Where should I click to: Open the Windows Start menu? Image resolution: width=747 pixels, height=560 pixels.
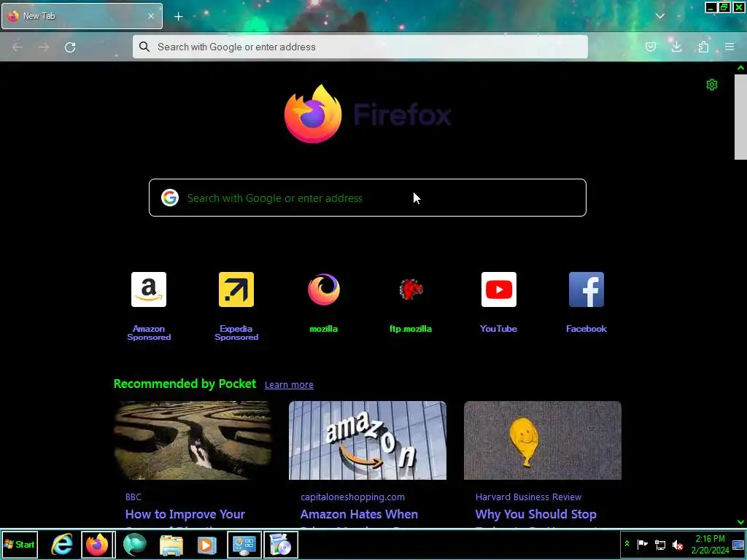click(x=20, y=544)
